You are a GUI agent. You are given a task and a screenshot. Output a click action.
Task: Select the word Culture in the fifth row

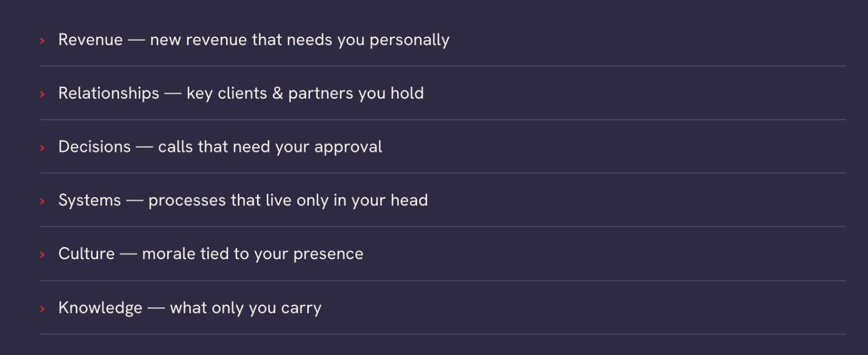[x=86, y=254]
